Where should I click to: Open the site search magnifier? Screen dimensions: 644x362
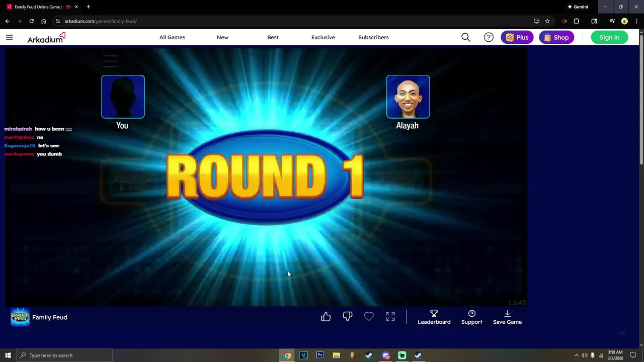466,37
